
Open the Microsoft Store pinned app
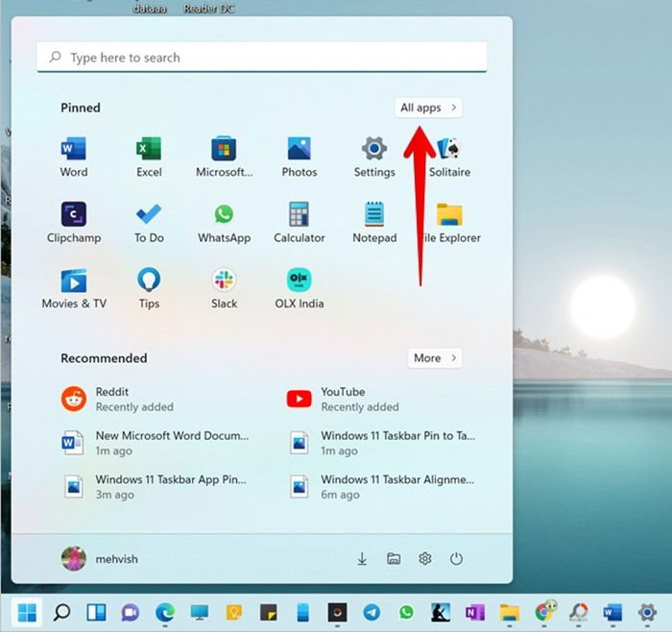tap(224, 157)
